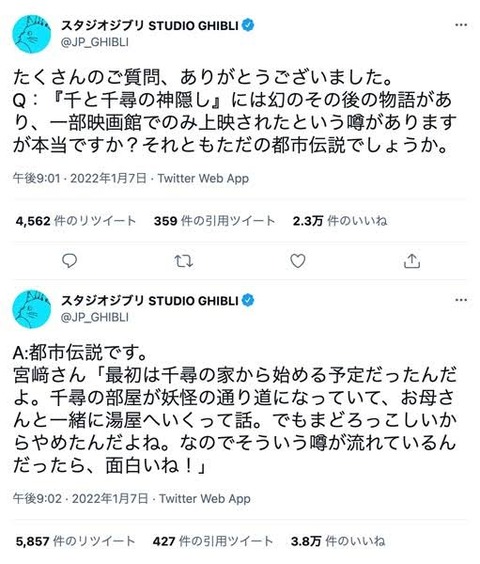This screenshot has height=564, width=480.
Task: Click the 午後9:01 · 2022年1月7日 timestamp
Action: click(x=80, y=178)
